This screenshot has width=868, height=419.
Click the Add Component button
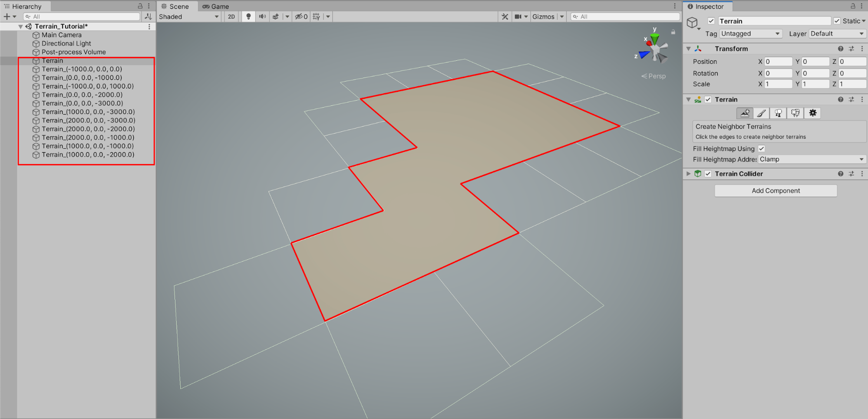click(776, 190)
